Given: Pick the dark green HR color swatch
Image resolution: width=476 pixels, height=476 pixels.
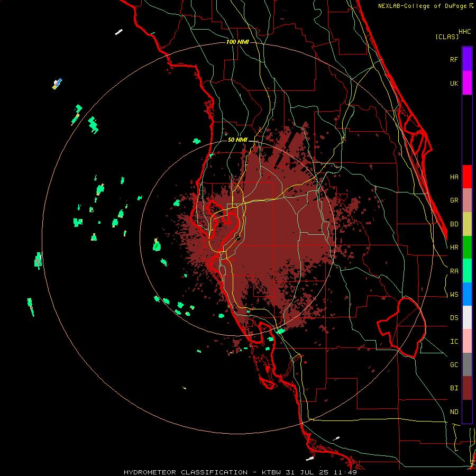Looking at the screenshot, I should click(467, 247).
